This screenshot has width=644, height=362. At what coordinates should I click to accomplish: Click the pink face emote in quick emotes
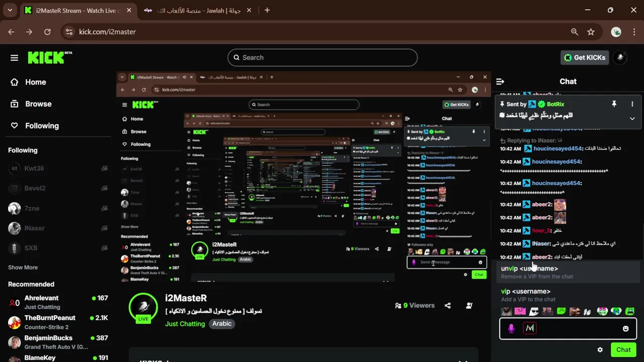click(520, 311)
